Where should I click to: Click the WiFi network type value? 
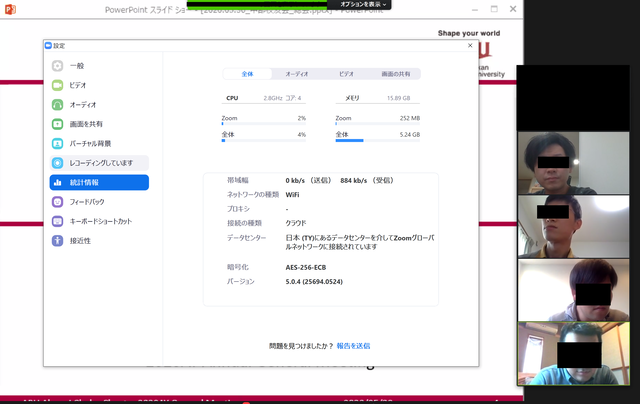tap(292, 195)
